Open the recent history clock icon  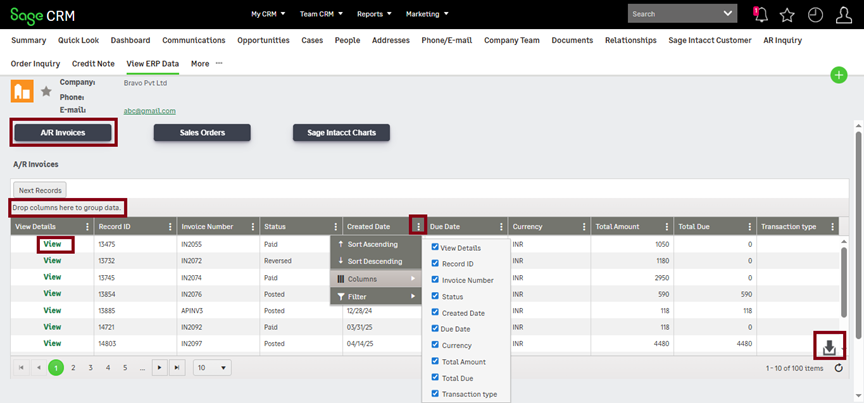[815, 15]
